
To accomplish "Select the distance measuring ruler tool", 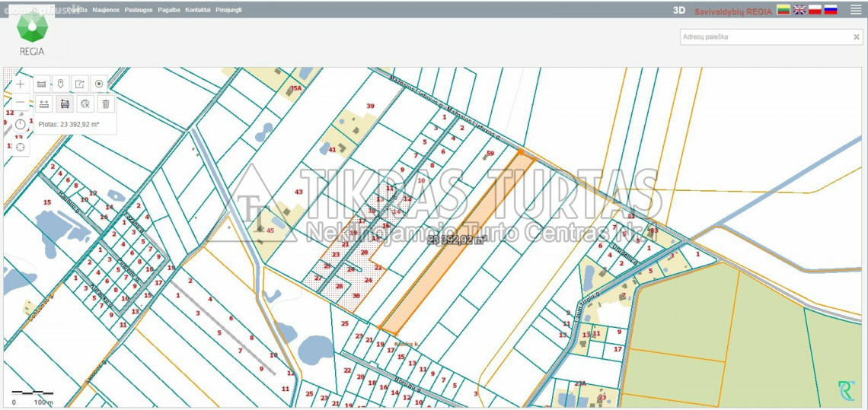I will (44, 104).
